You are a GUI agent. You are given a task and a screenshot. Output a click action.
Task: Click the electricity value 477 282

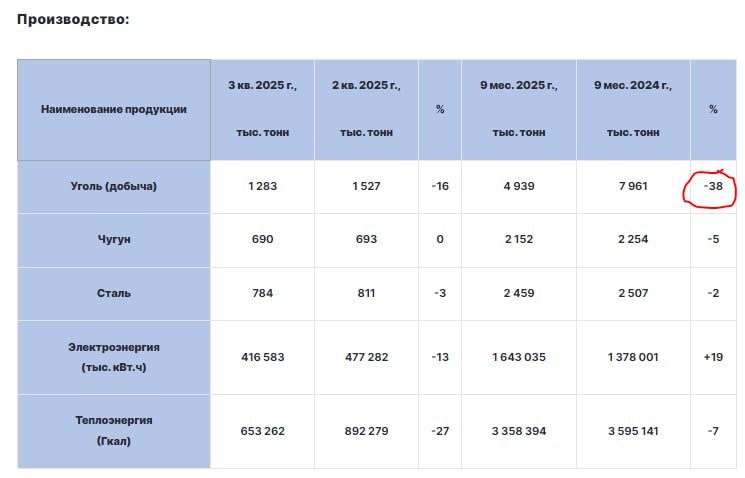366,357
